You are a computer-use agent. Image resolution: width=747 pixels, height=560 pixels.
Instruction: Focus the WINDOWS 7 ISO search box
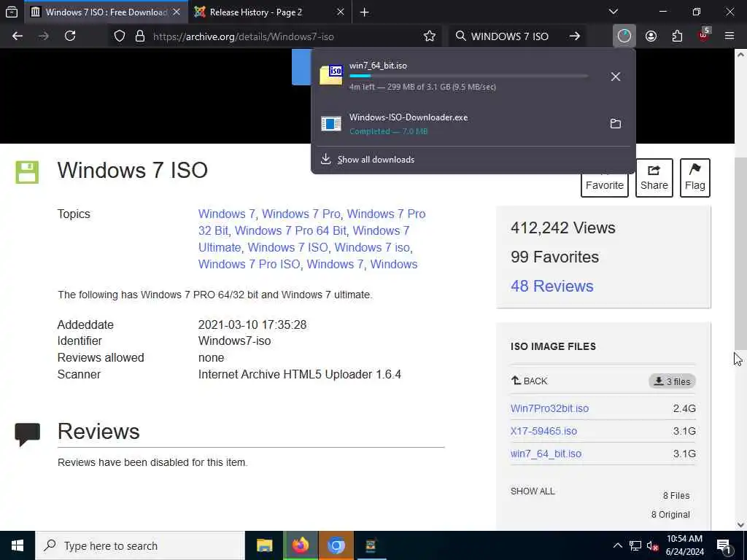(x=509, y=36)
